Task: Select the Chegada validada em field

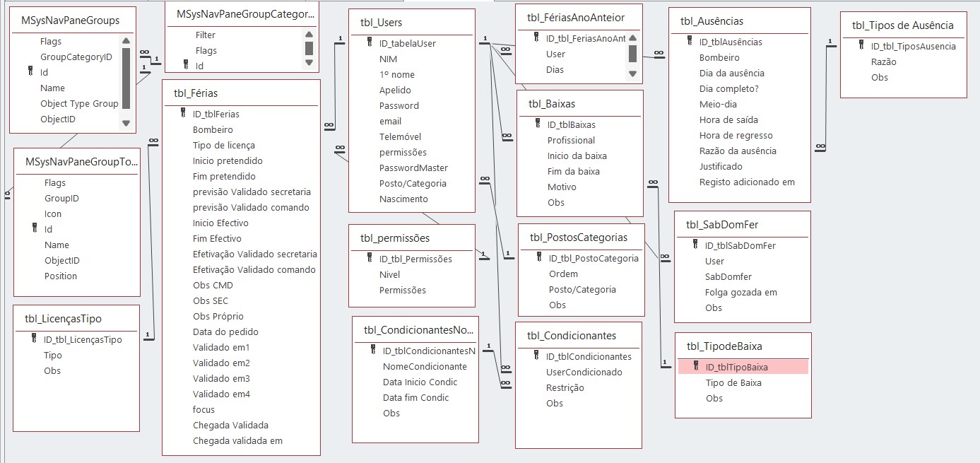Action: click(x=237, y=440)
